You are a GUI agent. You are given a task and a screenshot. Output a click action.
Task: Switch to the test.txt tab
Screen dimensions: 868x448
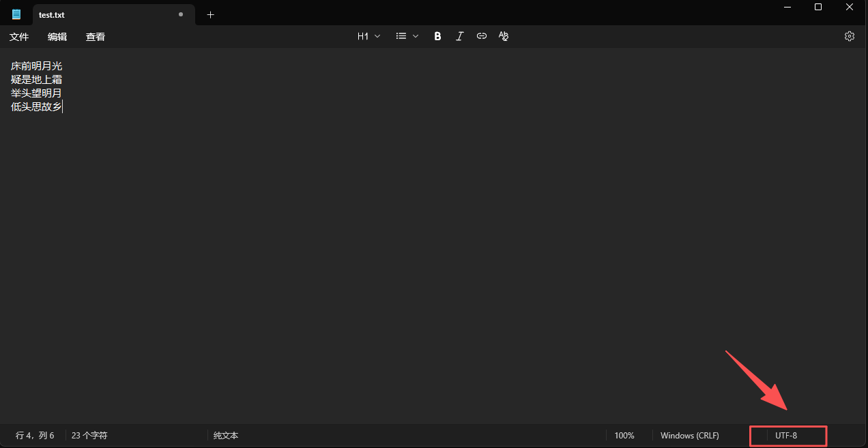pos(114,14)
